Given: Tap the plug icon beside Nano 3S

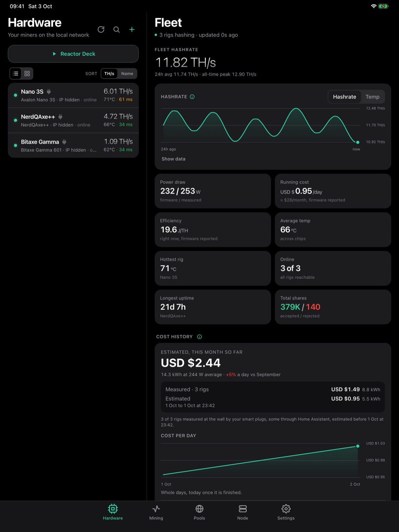Looking at the screenshot, I should pyautogui.click(x=49, y=92).
